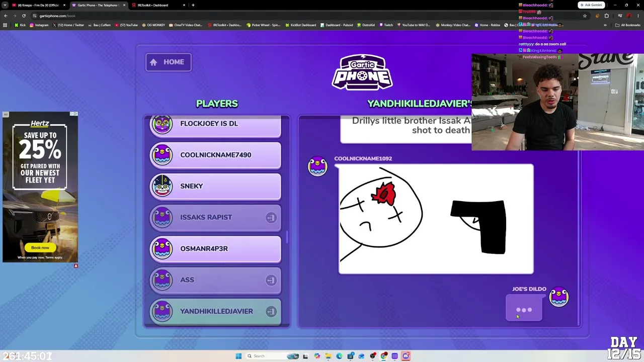Open the Twitch bookmark
This screenshot has width=644, height=362.
coord(386,25)
